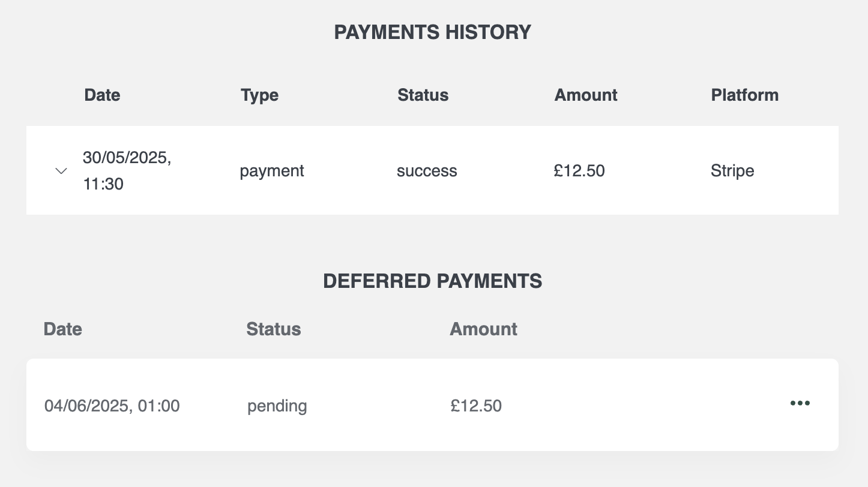This screenshot has height=487, width=868.
Task: Click the Type column header
Action: coord(259,95)
